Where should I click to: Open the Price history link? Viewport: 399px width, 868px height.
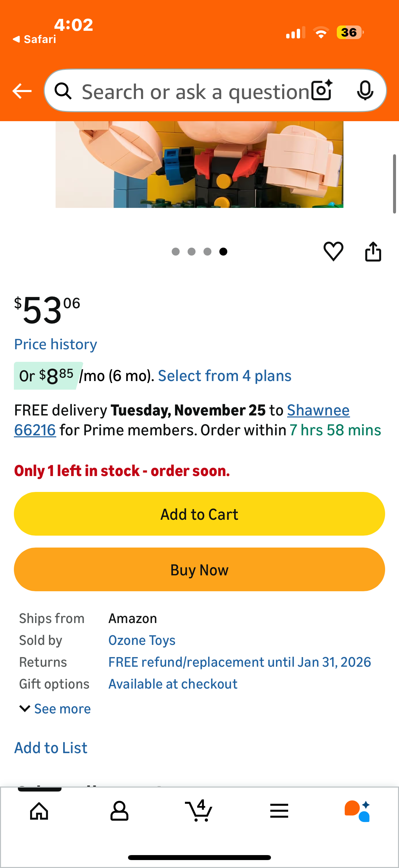(56, 344)
